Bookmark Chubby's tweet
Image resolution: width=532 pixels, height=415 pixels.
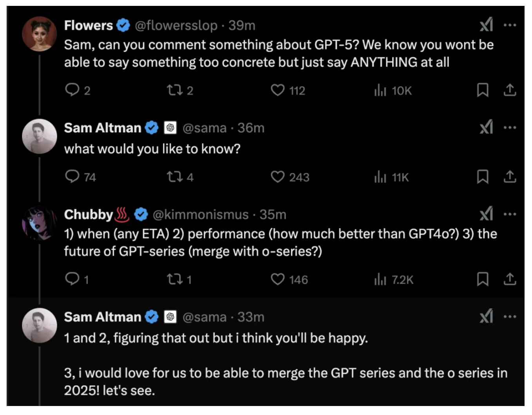pos(482,279)
